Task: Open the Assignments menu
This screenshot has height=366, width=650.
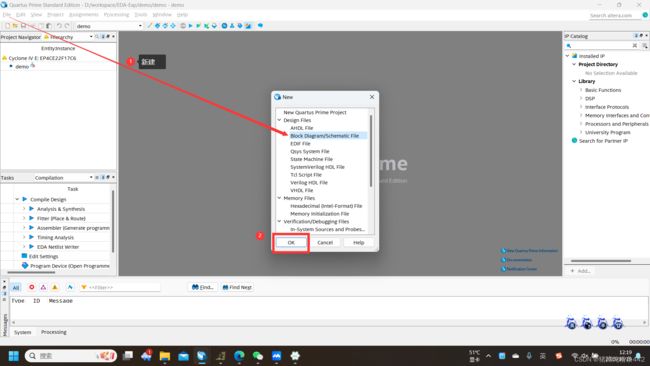Action: pos(84,15)
